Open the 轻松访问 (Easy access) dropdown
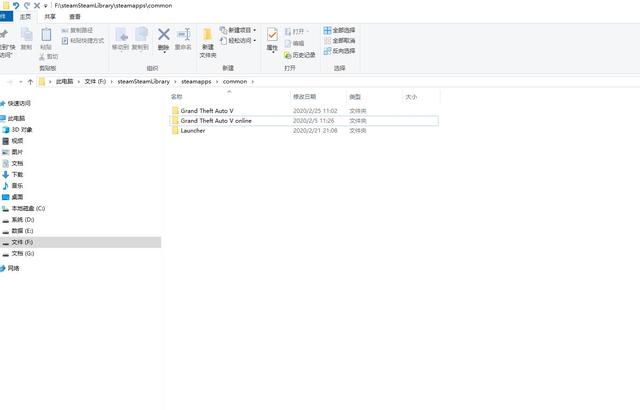The height and width of the screenshot is (410, 640). coord(238,40)
